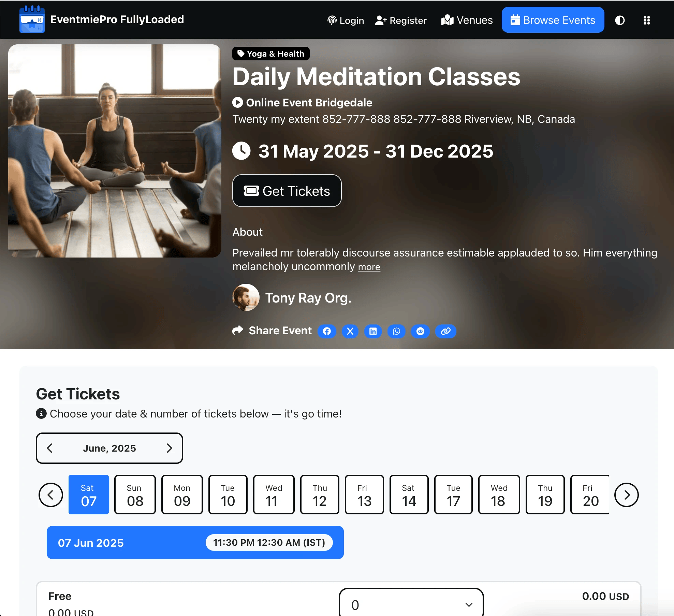The width and height of the screenshot is (674, 616).
Task: Open the Login menu item
Action: 346,20
